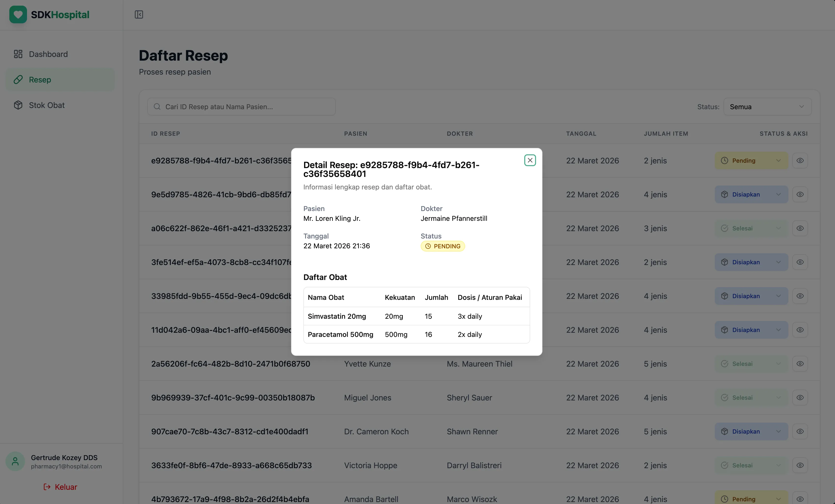The height and width of the screenshot is (504, 835).
Task: Navigate to the Dashboard menu item
Action: (x=48, y=54)
